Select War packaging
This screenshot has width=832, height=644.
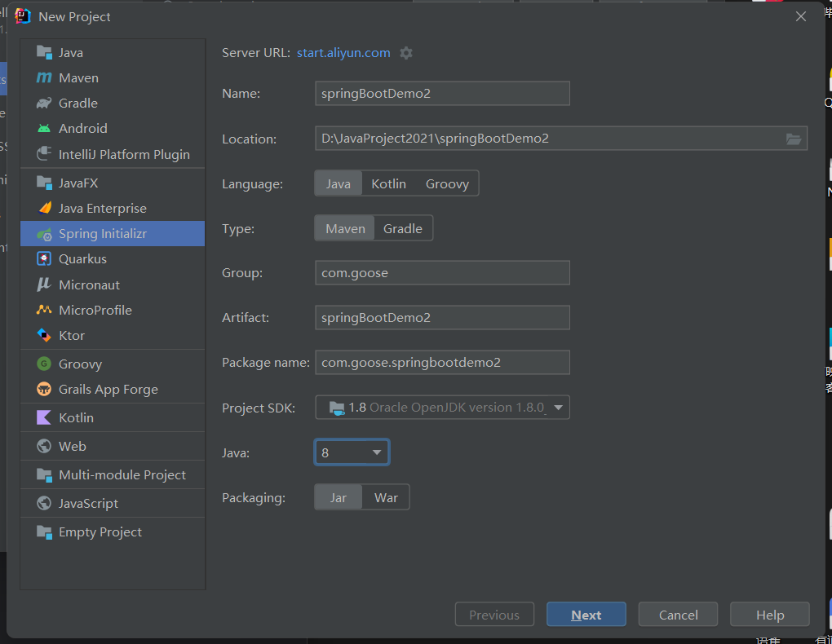(386, 497)
